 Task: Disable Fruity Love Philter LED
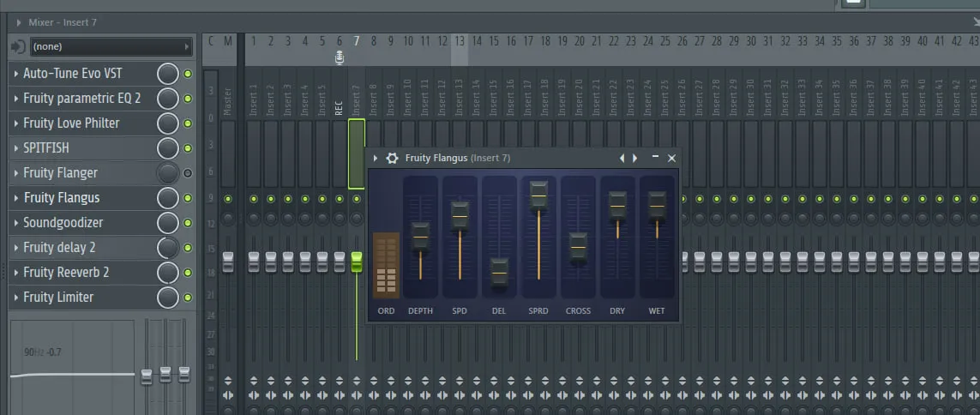click(188, 123)
